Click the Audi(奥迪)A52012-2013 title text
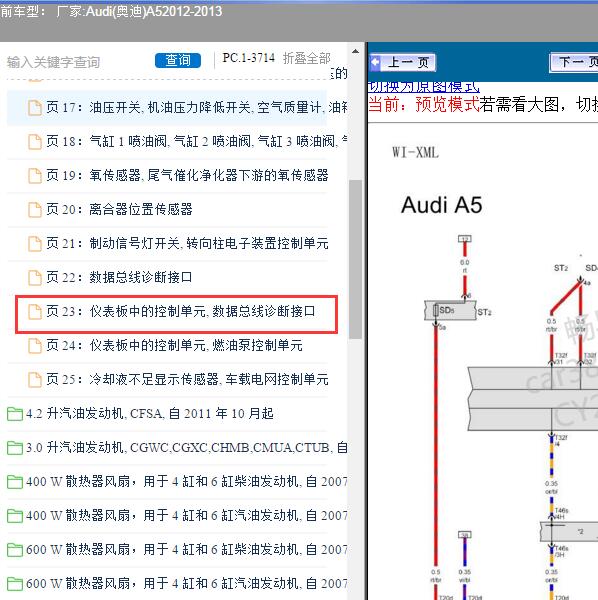This screenshot has height=600, width=598. (x=154, y=11)
